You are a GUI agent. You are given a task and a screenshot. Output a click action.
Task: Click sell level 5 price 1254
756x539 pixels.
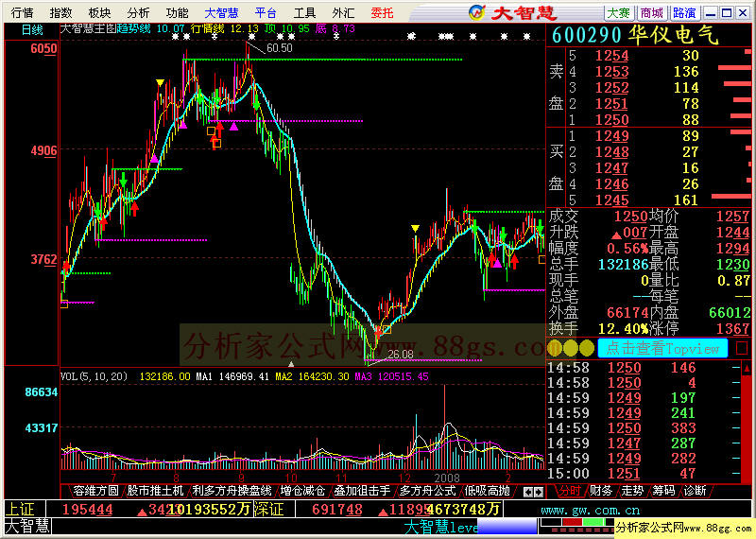tap(611, 56)
